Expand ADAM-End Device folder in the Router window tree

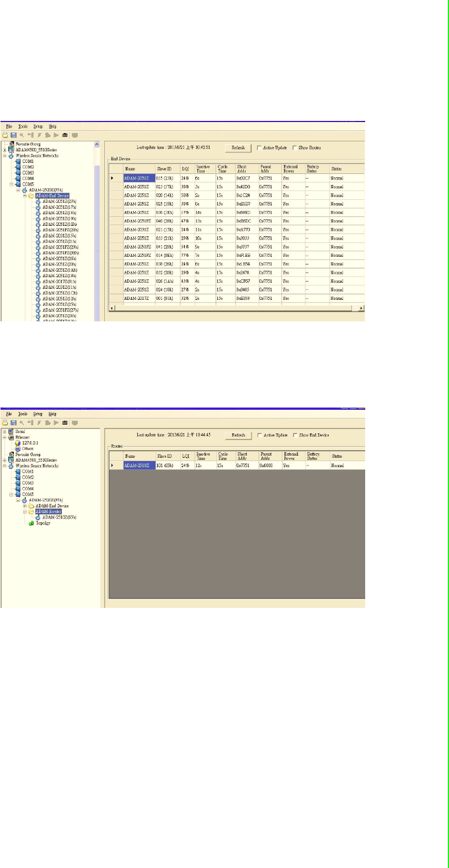click(x=25, y=506)
